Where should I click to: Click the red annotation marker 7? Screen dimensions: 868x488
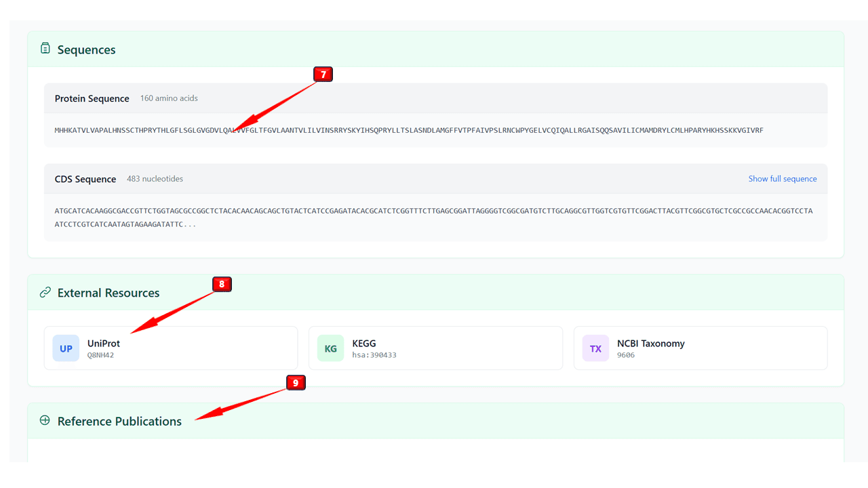[323, 75]
